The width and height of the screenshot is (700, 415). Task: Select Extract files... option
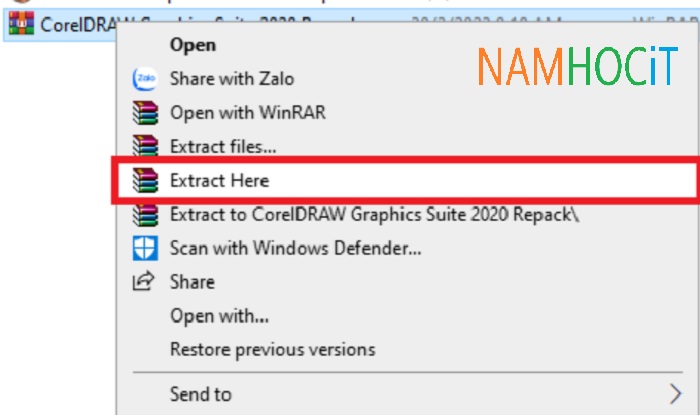pos(223,146)
